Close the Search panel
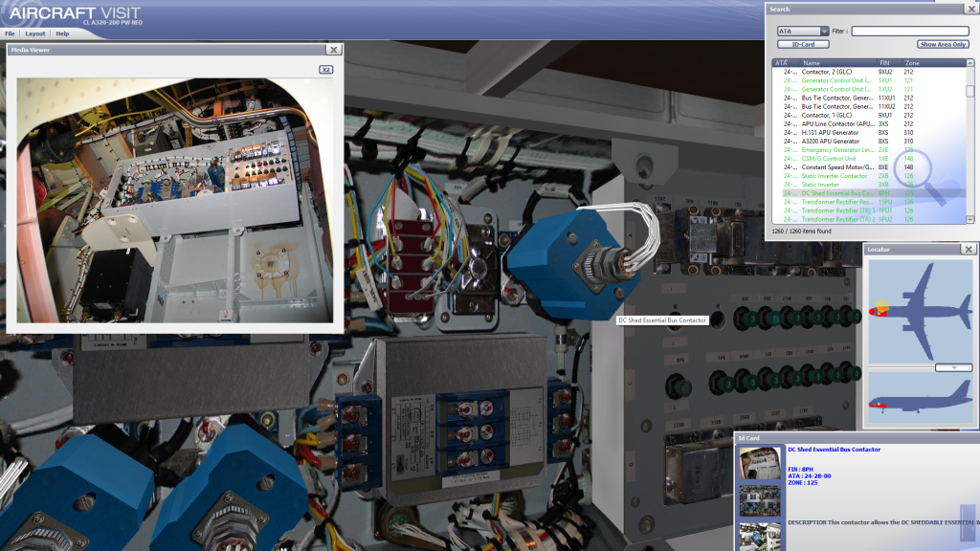 [x=972, y=9]
